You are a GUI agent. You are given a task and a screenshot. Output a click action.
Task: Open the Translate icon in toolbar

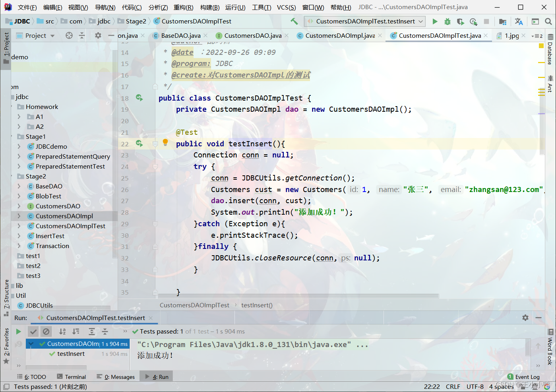(519, 21)
